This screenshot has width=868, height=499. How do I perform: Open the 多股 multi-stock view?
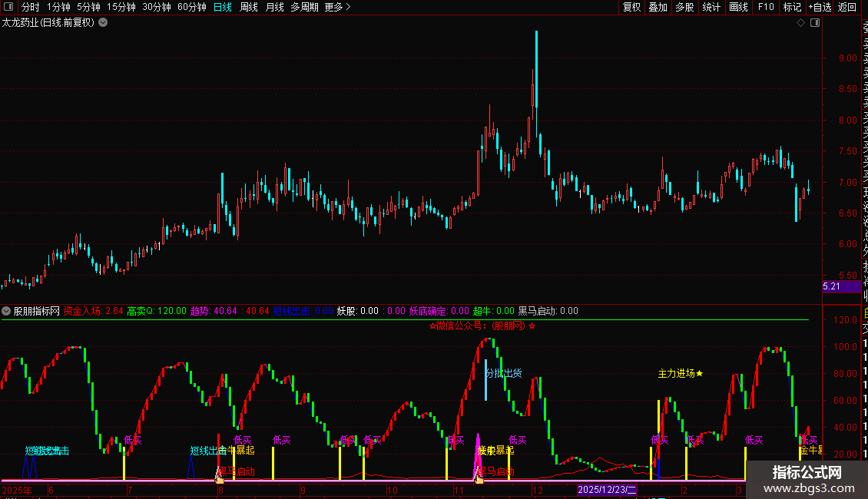(x=684, y=7)
